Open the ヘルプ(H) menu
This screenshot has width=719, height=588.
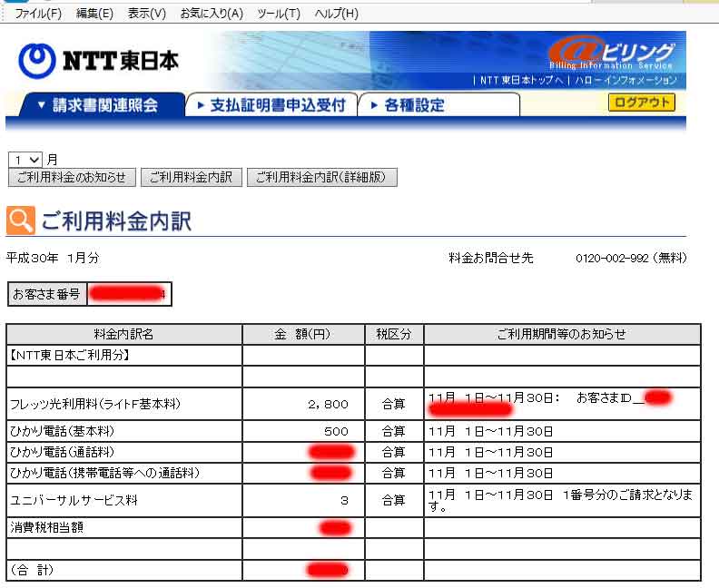coord(336,14)
